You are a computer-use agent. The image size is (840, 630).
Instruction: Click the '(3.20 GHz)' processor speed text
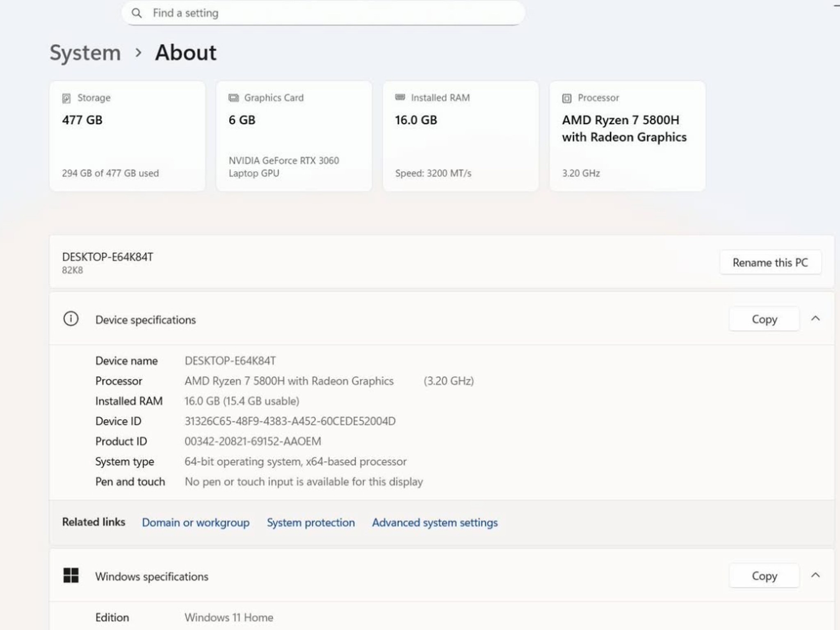[x=449, y=381]
